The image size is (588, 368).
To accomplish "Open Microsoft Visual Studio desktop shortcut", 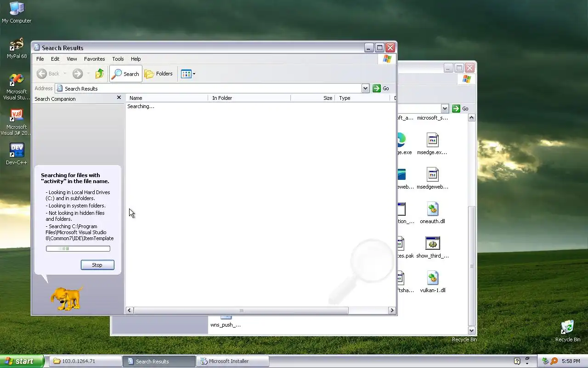I will tap(17, 86).
